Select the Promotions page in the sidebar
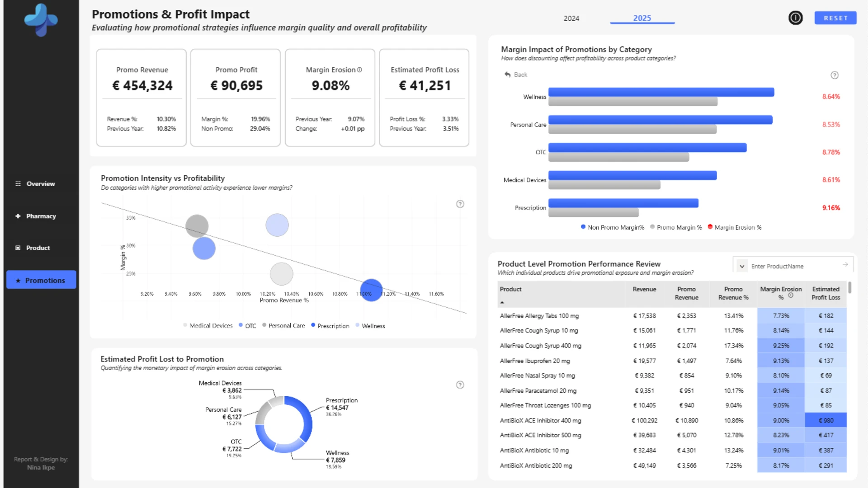This screenshot has height=488, width=868. [41, 280]
